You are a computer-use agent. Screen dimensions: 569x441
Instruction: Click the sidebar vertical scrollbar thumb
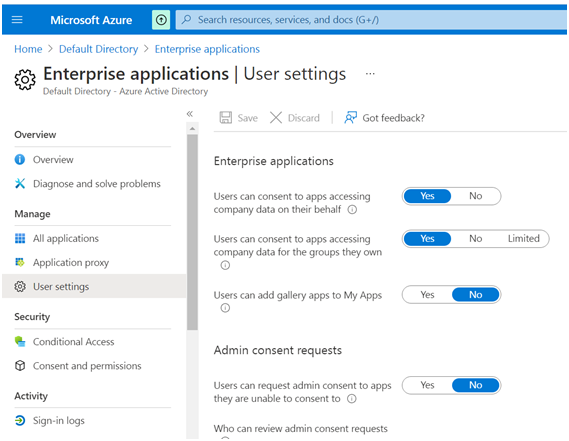[x=192, y=232]
